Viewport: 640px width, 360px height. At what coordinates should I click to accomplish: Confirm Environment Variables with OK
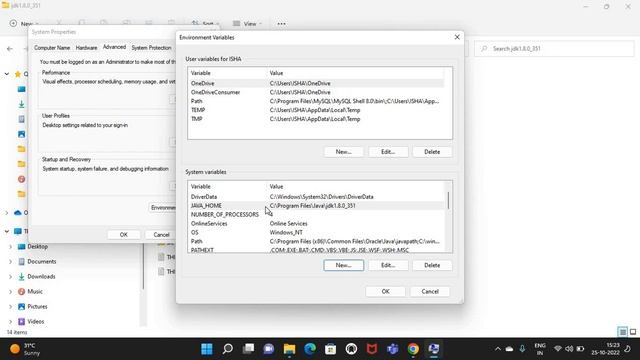pyautogui.click(x=386, y=291)
